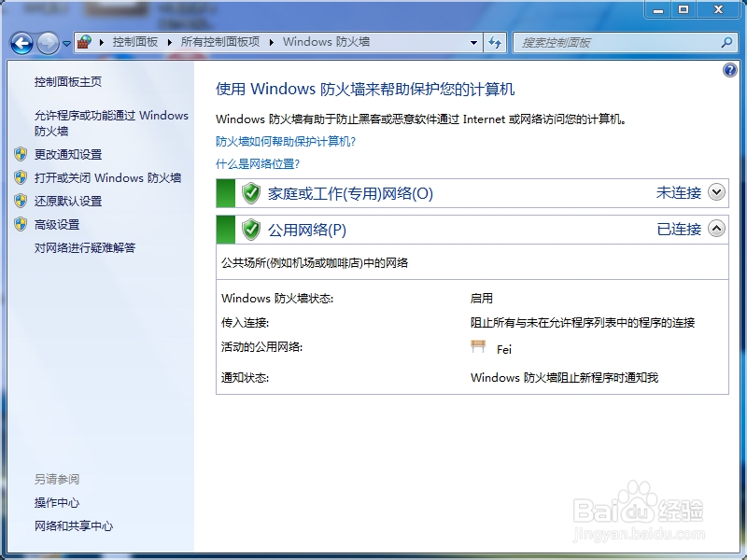Open Help with the question mark icon

point(729,71)
